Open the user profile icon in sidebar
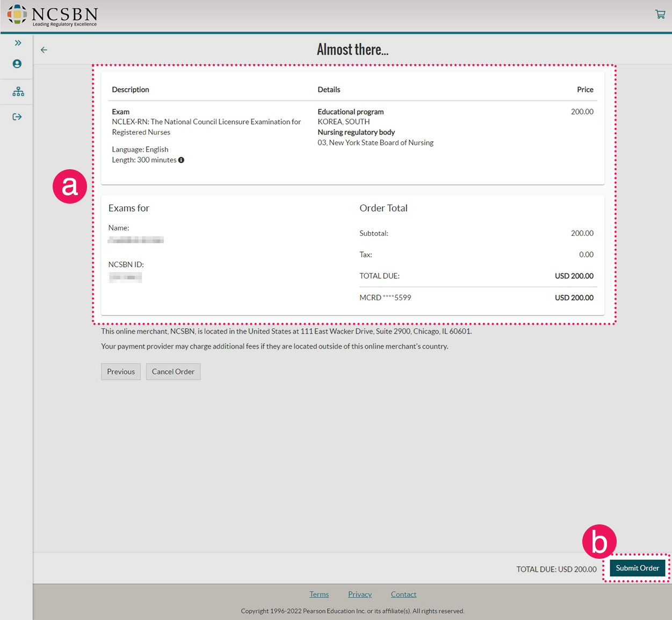Image resolution: width=672 pixels, height=620 pixels. pos(17,64)
